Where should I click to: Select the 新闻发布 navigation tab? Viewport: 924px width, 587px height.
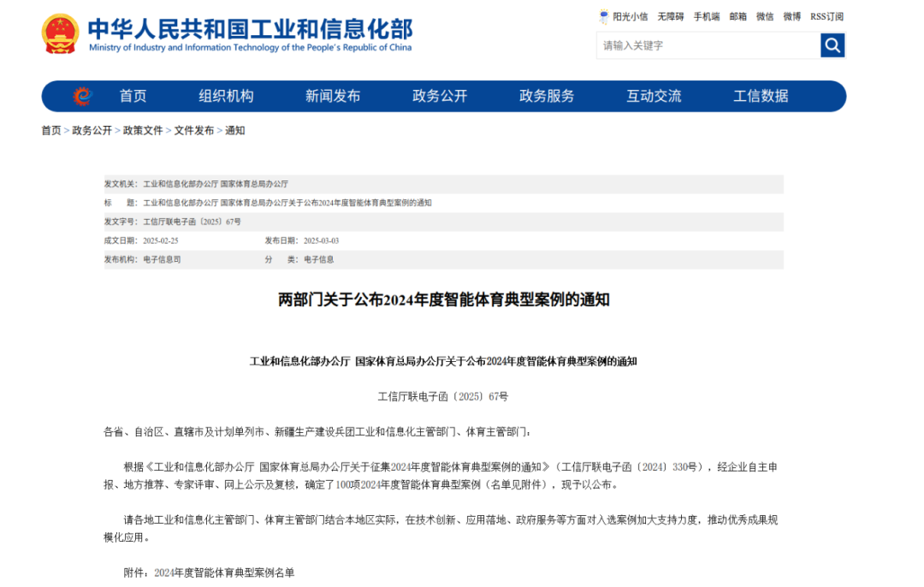(x=333, y=96)
